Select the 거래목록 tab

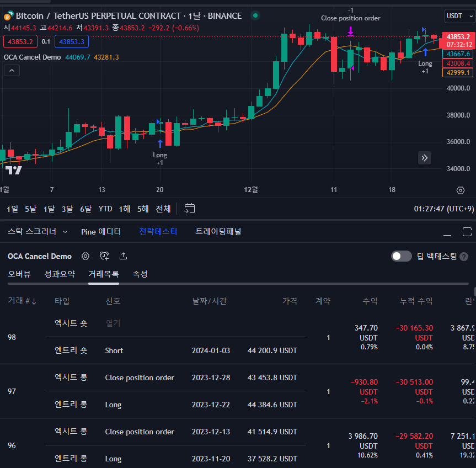click(x=104, y=274)
